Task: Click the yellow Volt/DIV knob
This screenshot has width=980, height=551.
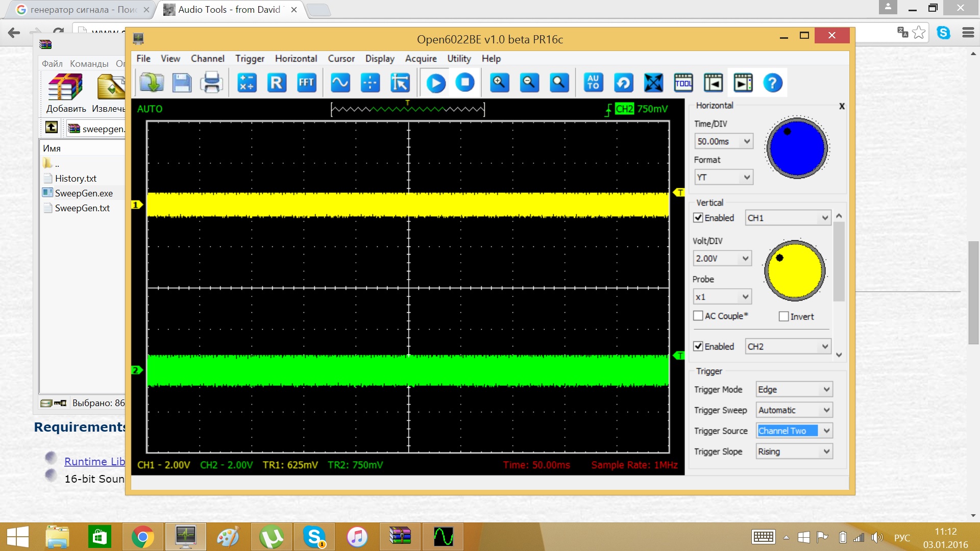Action: click(795, 270)
